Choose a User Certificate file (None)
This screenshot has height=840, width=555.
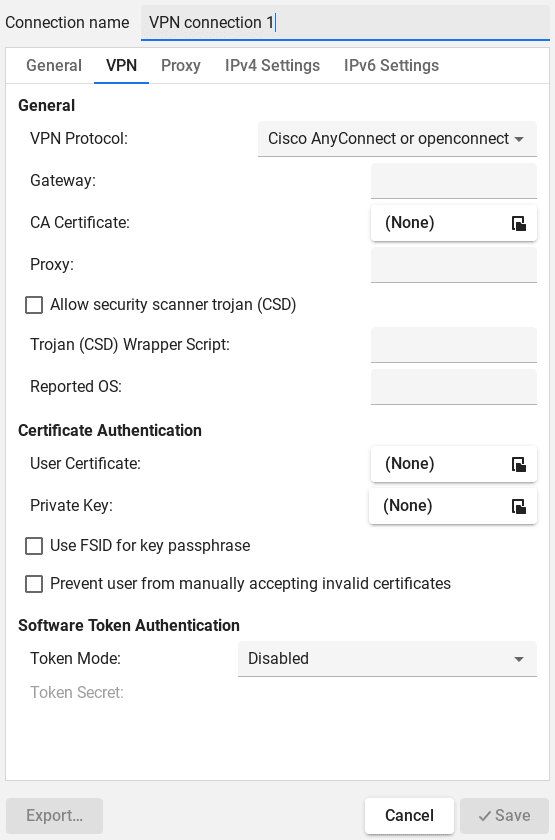click(454, 464)
